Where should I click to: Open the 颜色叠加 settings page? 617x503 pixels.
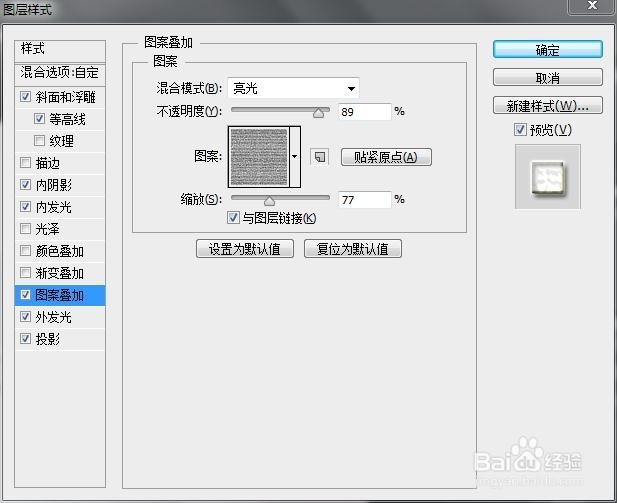(60, 251)
